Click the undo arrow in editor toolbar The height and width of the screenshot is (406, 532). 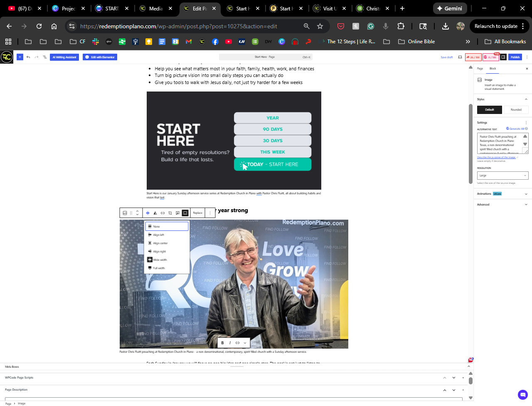point(28,57)
